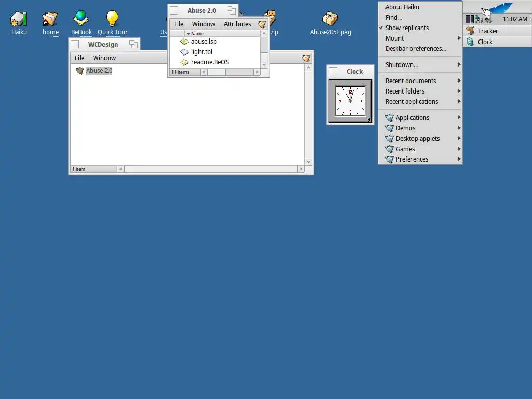532x399 pixels.
Task: Click the folder icon in WCDesign menu bar
Action: tap(305, 58)
